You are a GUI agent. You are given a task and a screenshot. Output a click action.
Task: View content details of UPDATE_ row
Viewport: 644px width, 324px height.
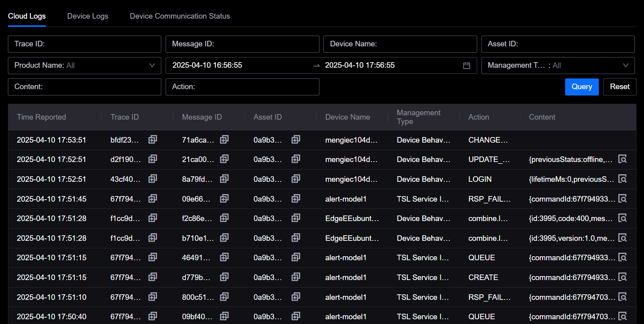tap(623, 159)
